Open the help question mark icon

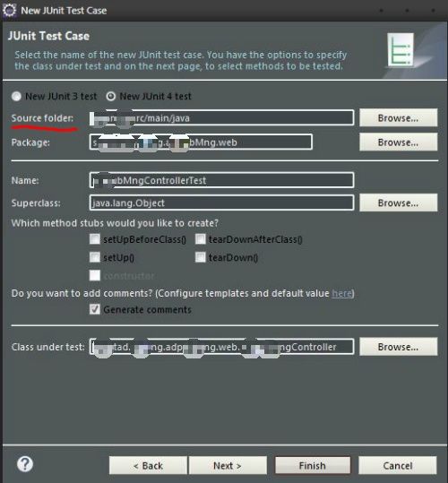pos(25,464)
